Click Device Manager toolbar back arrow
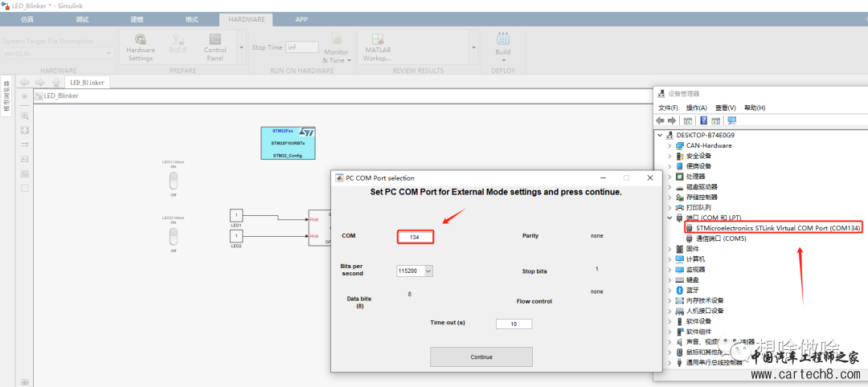The image size is (868, 387). pyautogui.click(x=660, y=120)
